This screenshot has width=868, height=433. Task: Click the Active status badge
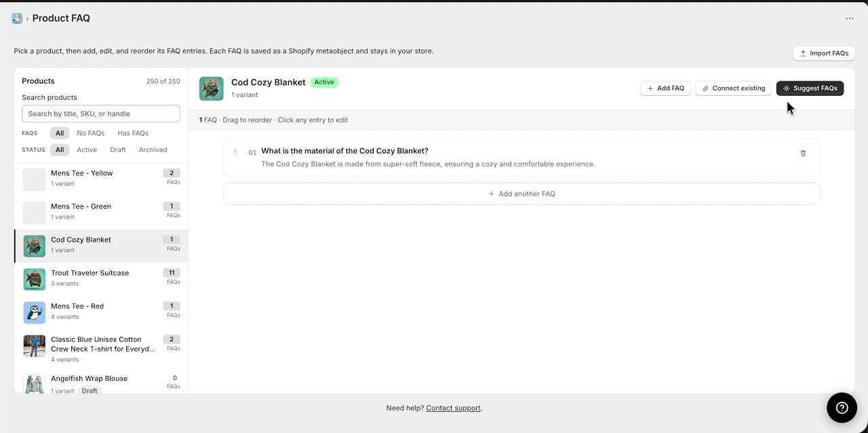[324, 82]
